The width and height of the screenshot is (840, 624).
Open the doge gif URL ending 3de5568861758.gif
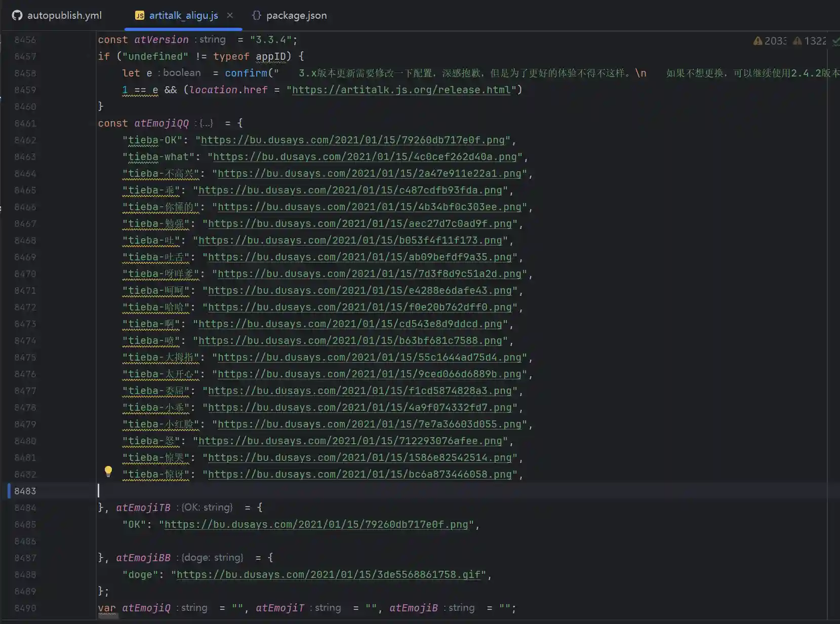(x=328, y=575)
